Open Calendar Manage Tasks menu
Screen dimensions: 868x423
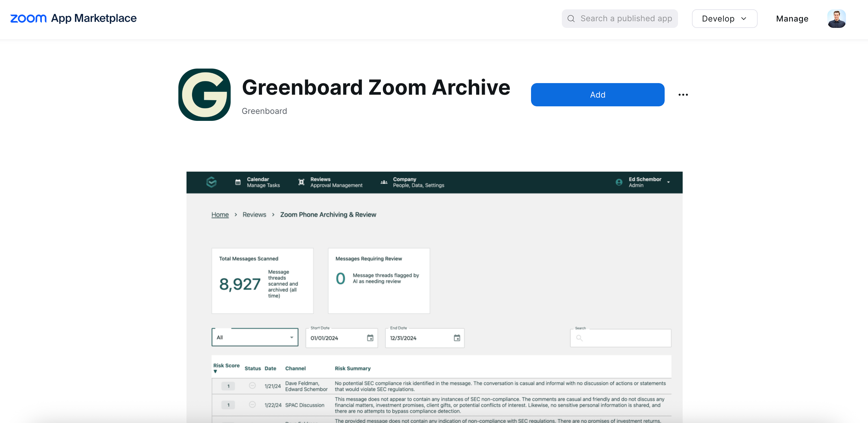click(257, 182)
